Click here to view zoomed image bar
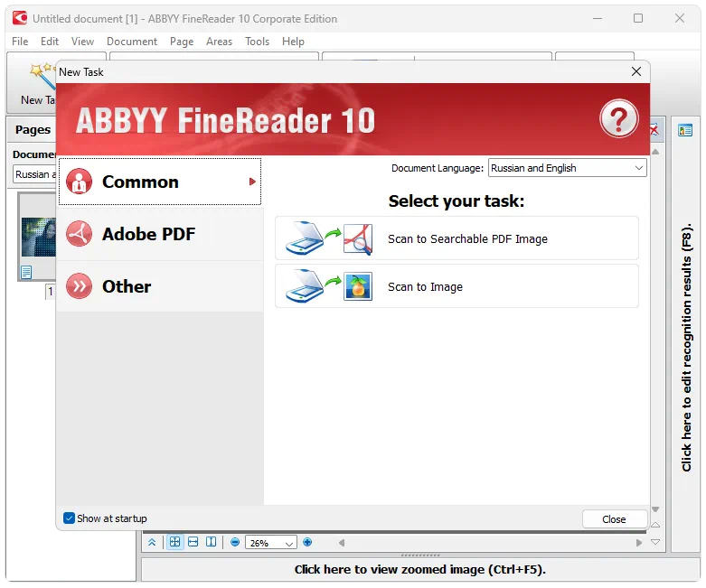This screenshot has width=706, height=588. click(420, 570)
